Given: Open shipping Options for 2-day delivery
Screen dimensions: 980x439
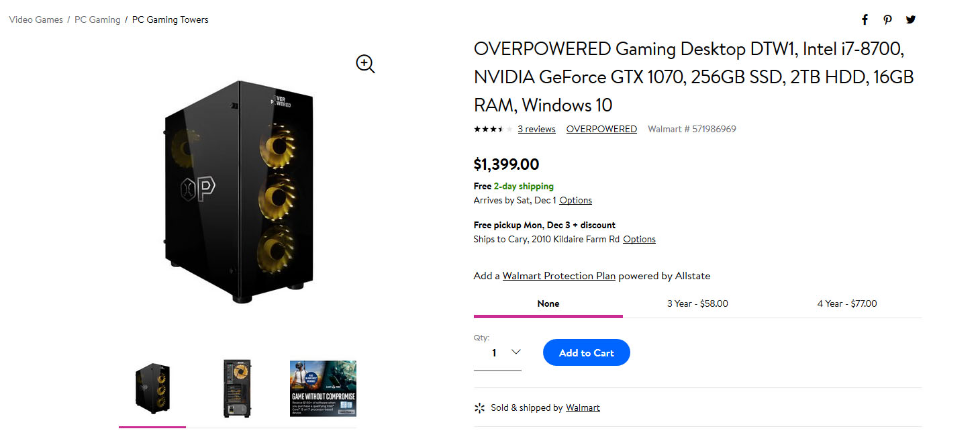Looking at the screenshot, I should pyautogui.click(x=575, y=200).
